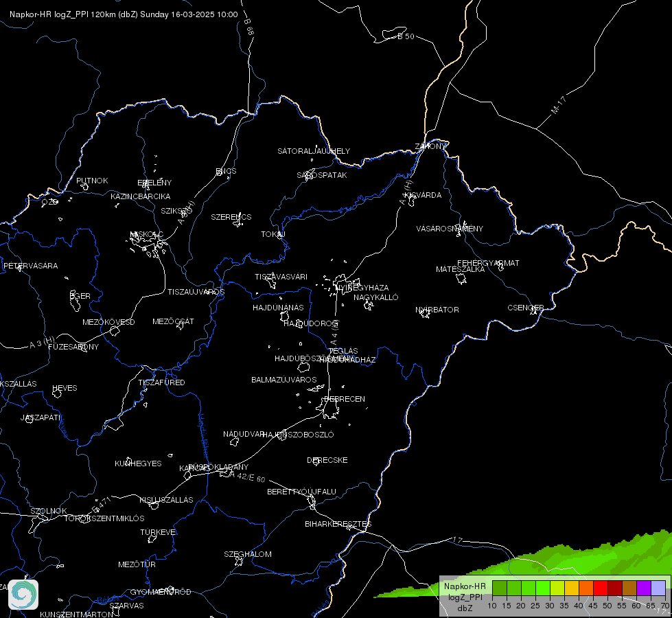This screenshot has width=672, height=618.
Task: Click the FÜZESABONY city label
Action: pos(73,347)
